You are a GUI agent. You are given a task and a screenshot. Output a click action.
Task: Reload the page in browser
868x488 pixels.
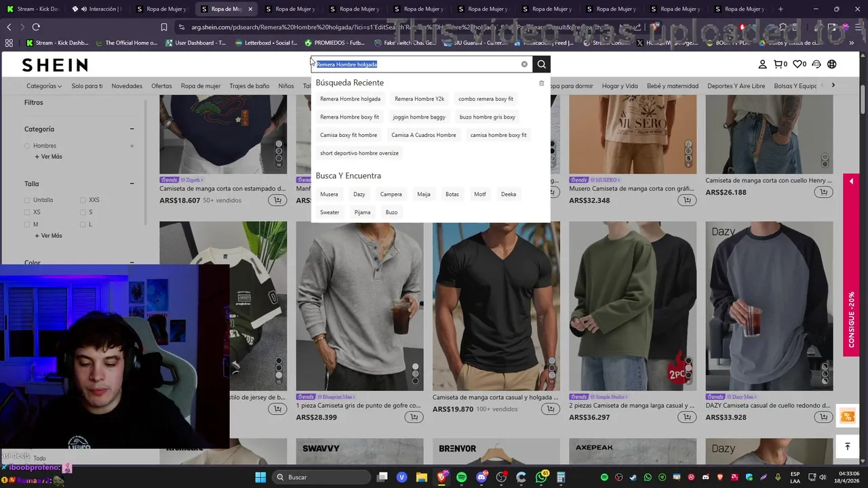tap(36, 27)
